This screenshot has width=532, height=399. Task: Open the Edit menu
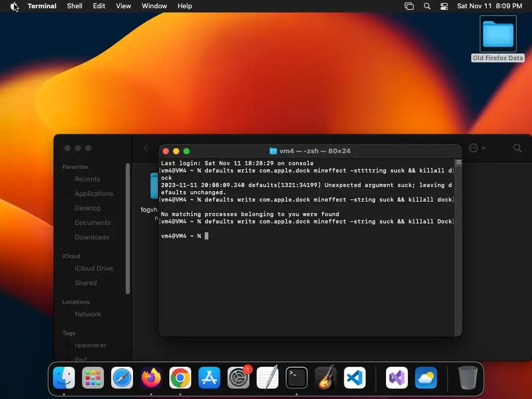point(99,6)
